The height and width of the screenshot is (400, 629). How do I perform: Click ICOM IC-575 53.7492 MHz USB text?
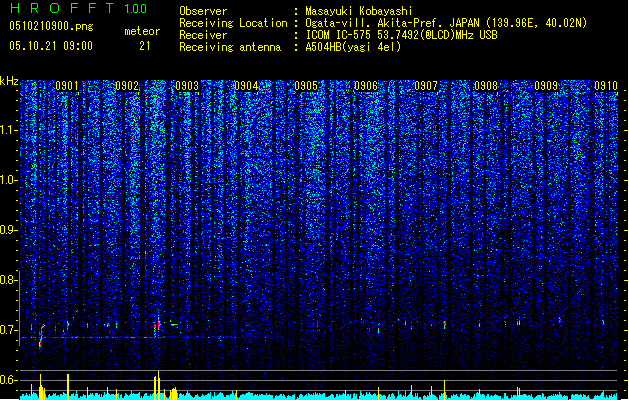[401, 35]
